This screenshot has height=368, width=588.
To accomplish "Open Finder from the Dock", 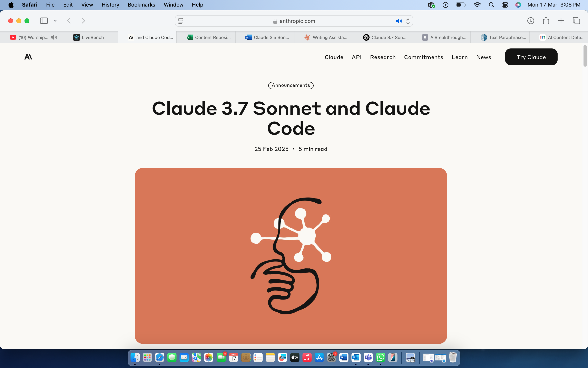I will coord(135,358).
